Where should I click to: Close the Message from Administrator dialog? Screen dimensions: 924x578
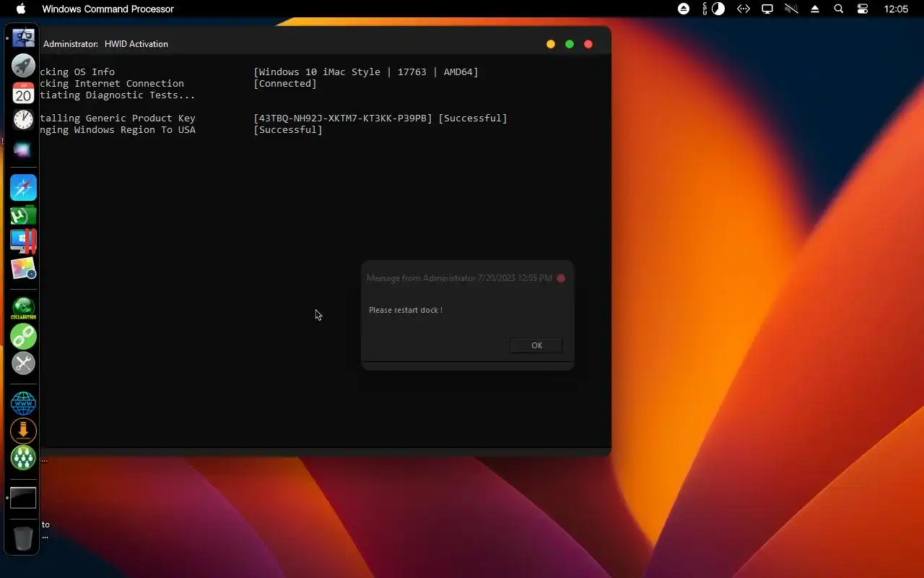(561, 278)
